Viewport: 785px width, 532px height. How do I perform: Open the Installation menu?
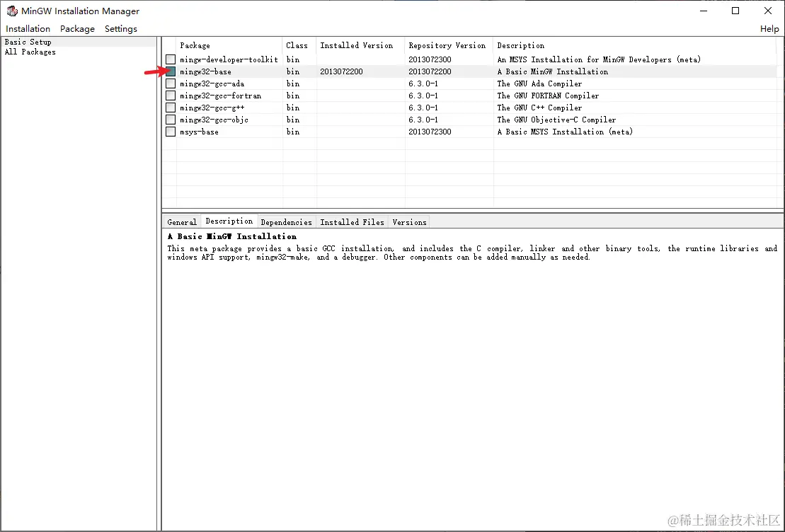point(28,28)
